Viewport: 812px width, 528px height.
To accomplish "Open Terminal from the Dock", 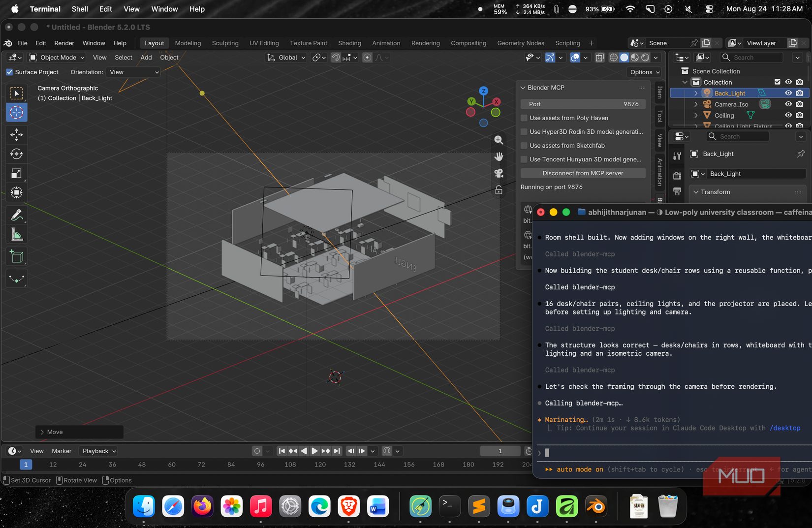I will [449, 506].
